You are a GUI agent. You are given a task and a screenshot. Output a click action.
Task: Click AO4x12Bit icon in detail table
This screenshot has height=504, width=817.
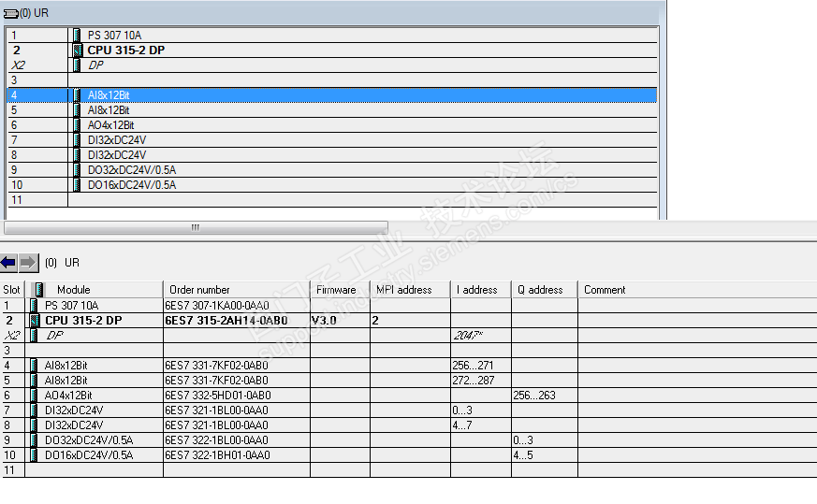(34, 396)
